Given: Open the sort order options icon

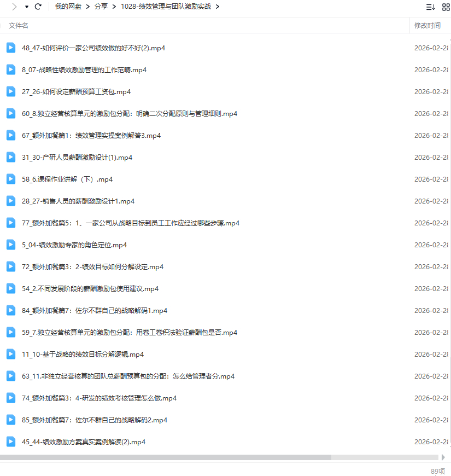Looking at the screenshot, I should [x=431, y=7].
